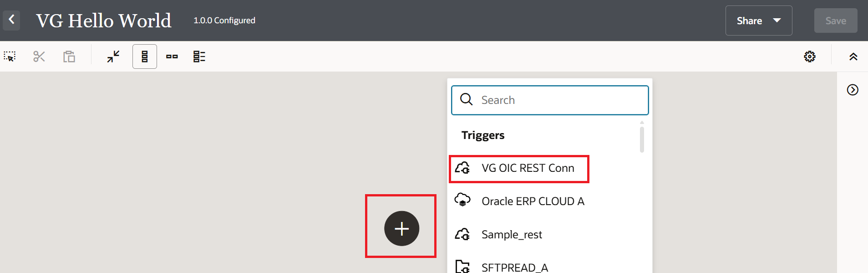The height and width of the screenshot is (273, 868).
Task: Click the Save button
Action: coord(835,21)
